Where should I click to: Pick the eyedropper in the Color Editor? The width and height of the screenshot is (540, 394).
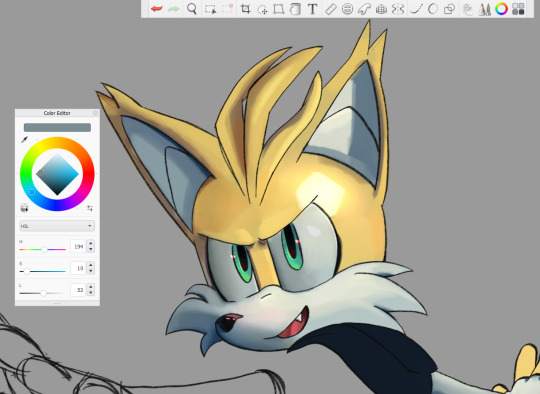click(x=24, y=139)
